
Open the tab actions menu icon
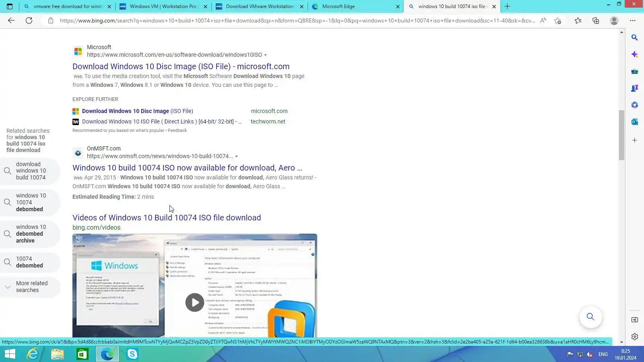click(x=10, y=6)
